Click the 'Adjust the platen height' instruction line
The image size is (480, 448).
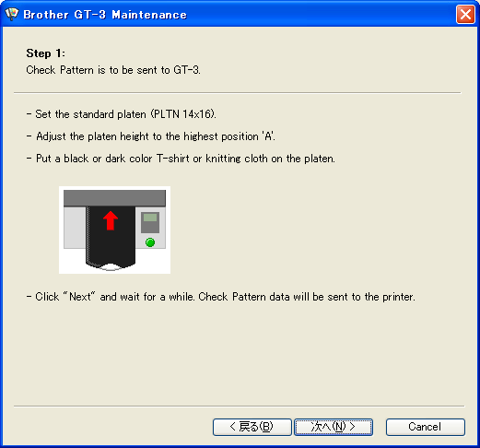(x=151, y=136)
